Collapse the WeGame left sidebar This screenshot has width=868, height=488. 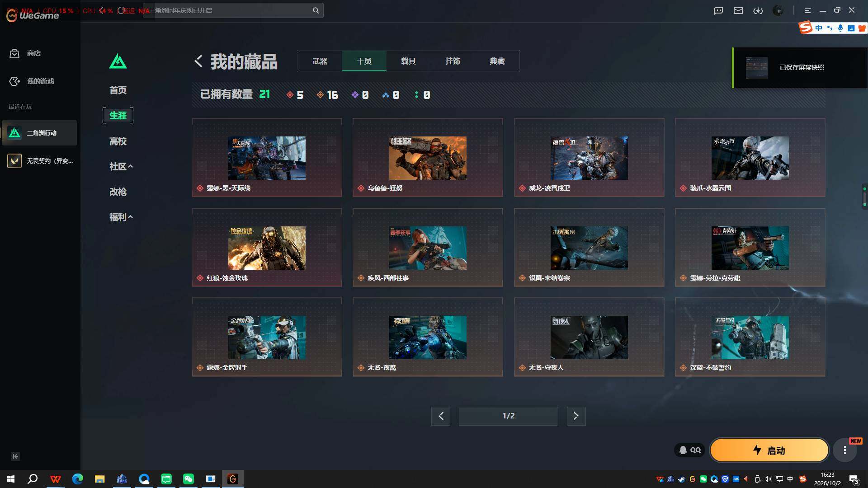(15, 456)
